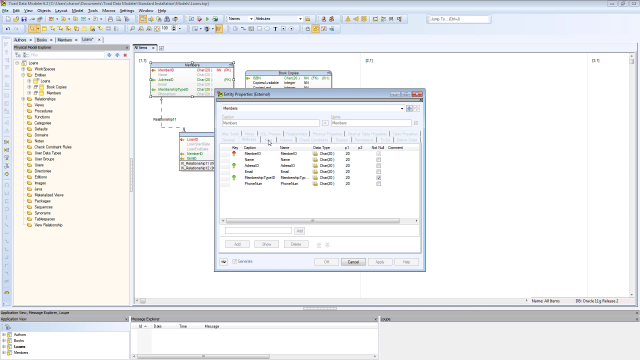
Task: Open the Objects menu
Action: (x=44, y=11)
